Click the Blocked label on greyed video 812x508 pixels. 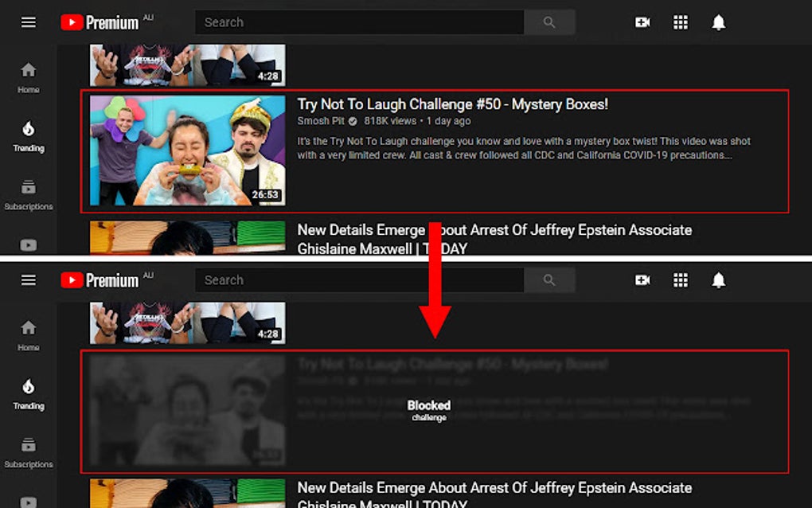click(x=429, y=405)
